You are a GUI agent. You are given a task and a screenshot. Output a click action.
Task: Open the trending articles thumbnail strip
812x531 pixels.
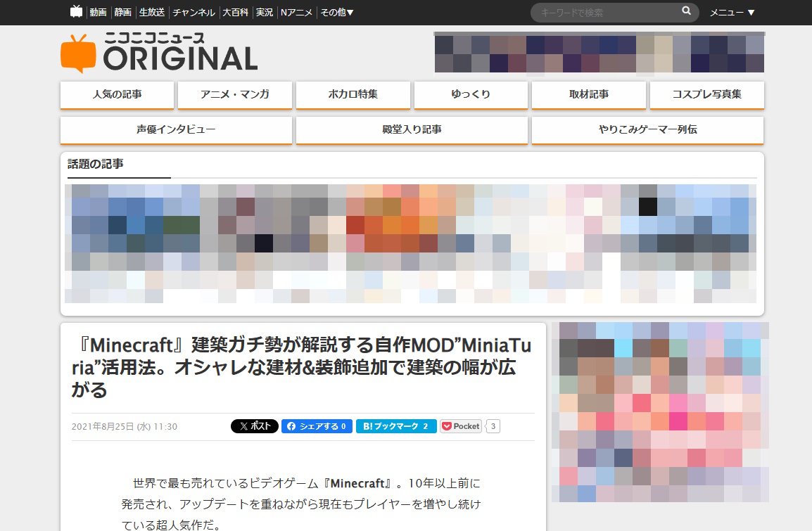(x=411, y=243)
